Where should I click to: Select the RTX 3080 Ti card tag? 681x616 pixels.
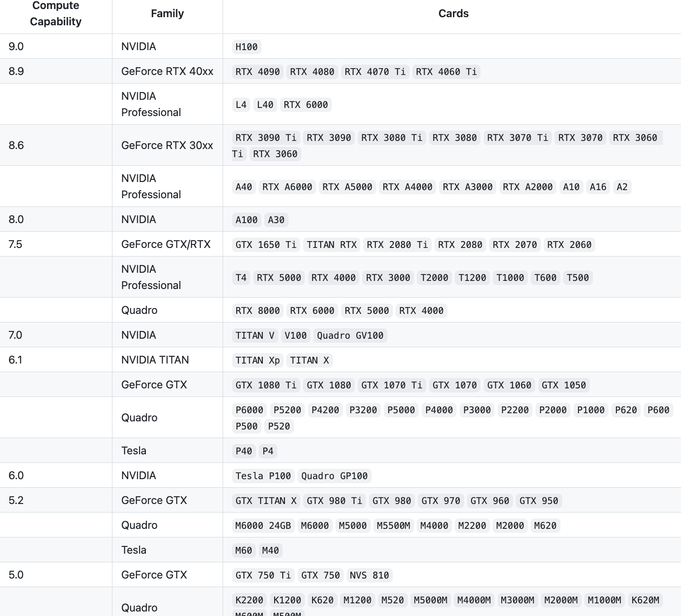392,138
